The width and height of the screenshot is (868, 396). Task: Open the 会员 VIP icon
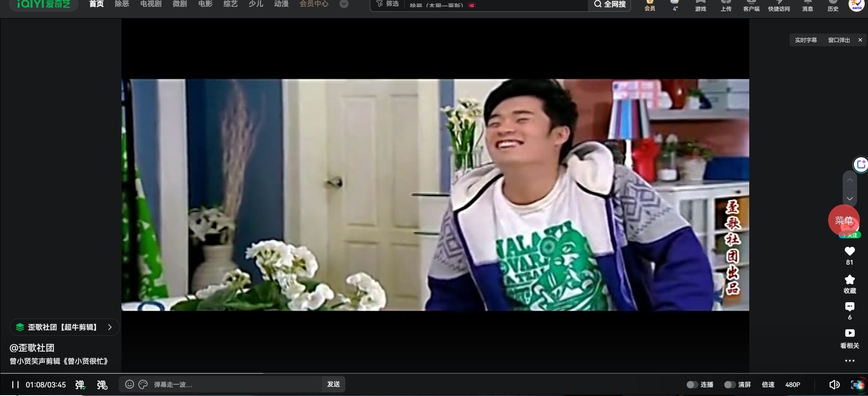point(650,5)
